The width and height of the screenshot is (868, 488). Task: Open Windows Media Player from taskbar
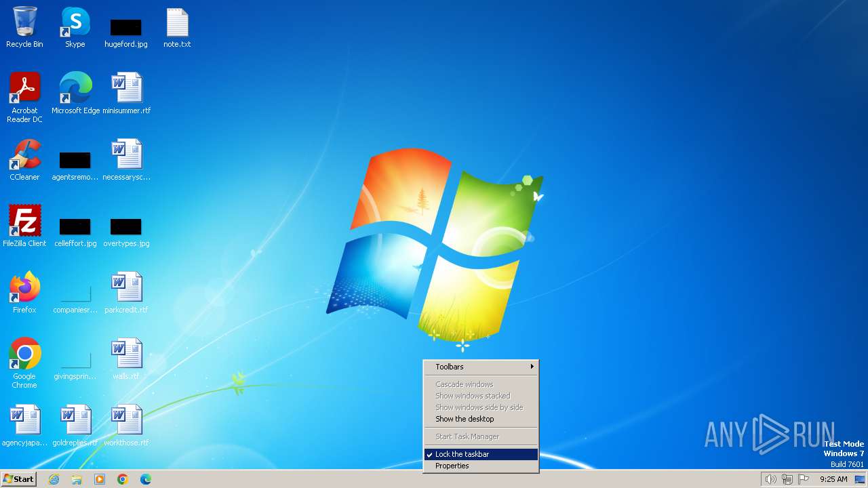[100, 479]
